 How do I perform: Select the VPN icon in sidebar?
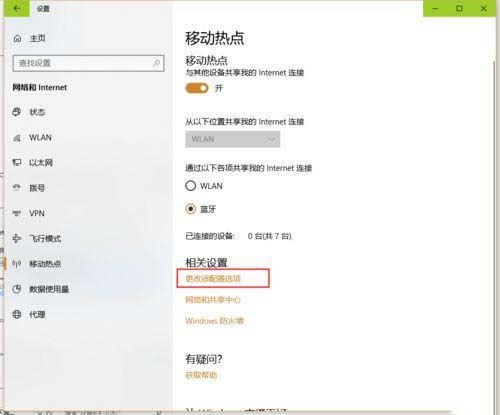click(17, 213)
